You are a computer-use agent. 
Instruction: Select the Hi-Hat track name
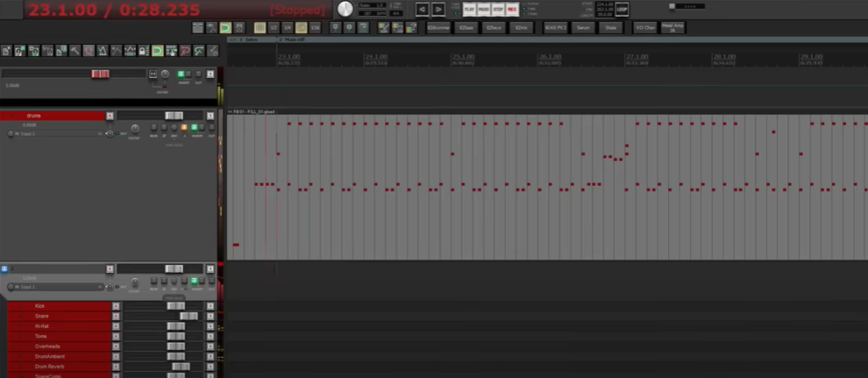pyautogui.click(x=42, y=326)
